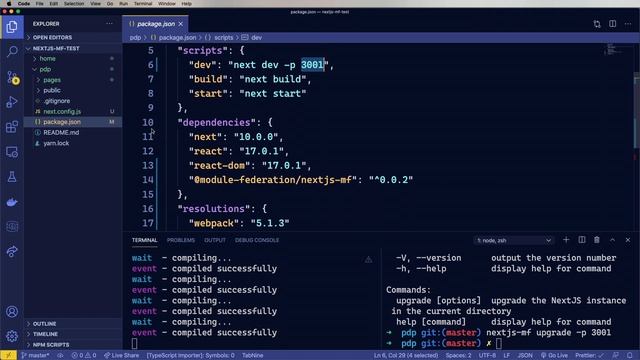Image resolution: width=640 pixels, height=360 pixels.
Task: Switch to the Debug Console tab
Action: pos(257,240)
